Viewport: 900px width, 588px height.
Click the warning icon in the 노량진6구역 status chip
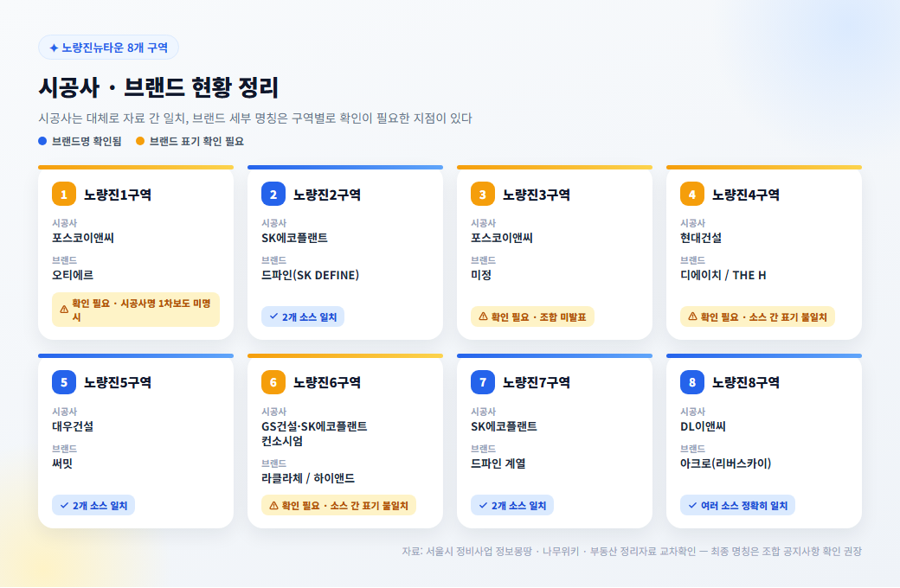(x=273, y=505)
